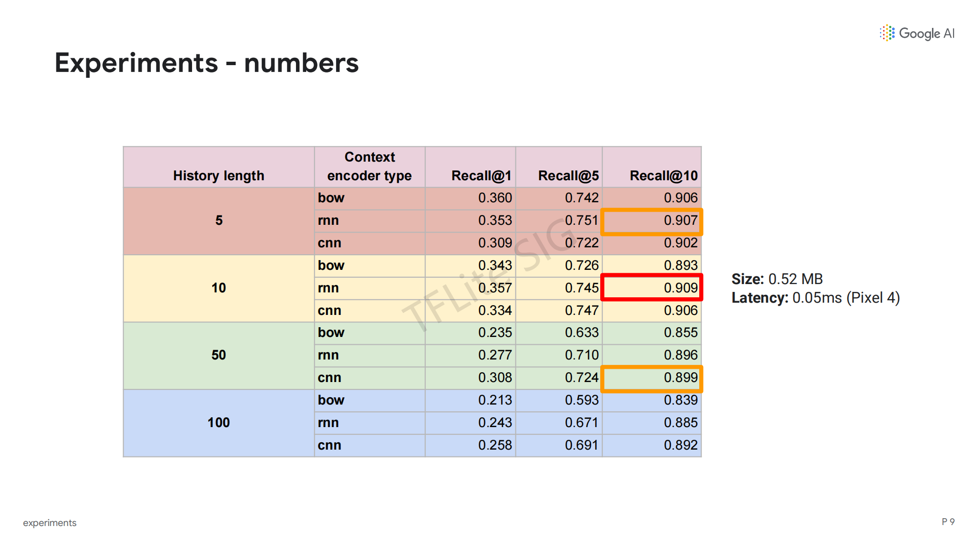This screenshot has height=551, width=980.
Task: Click the 0.671 Recall@5 value
Action: coord(582,423)
